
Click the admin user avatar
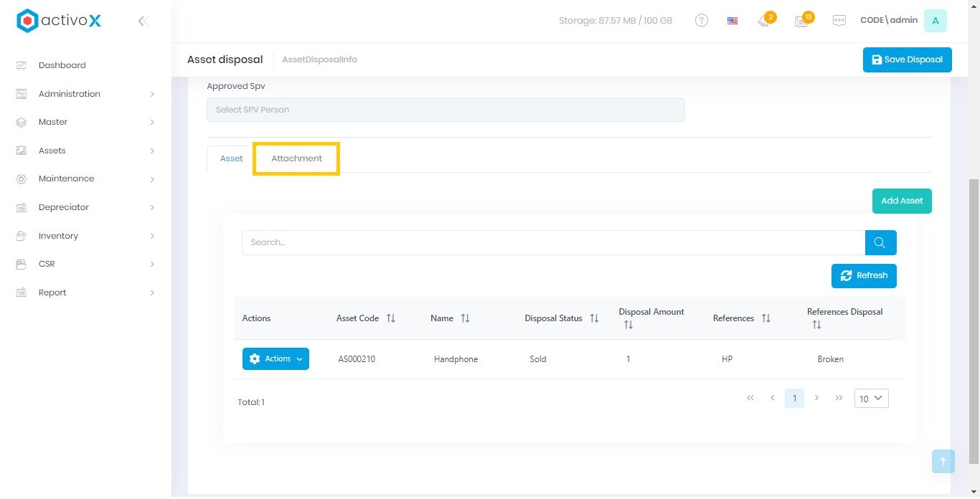point(935,21)
